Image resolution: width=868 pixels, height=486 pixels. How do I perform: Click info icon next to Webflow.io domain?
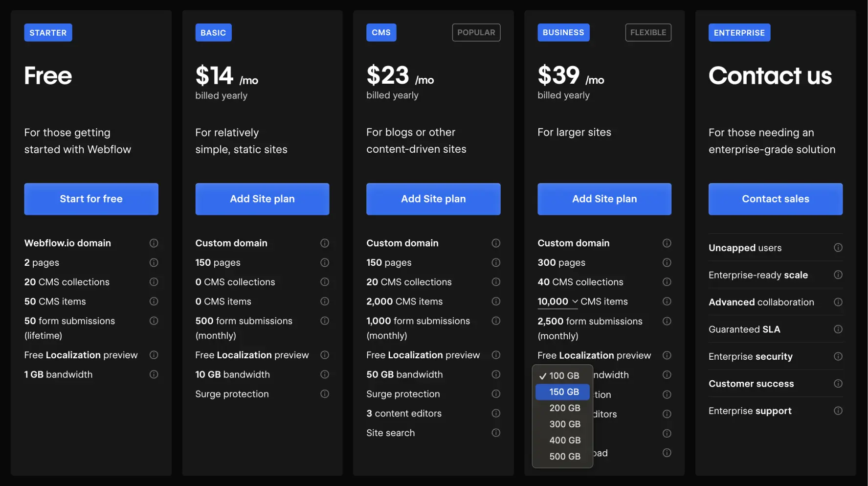click(154, 243)
